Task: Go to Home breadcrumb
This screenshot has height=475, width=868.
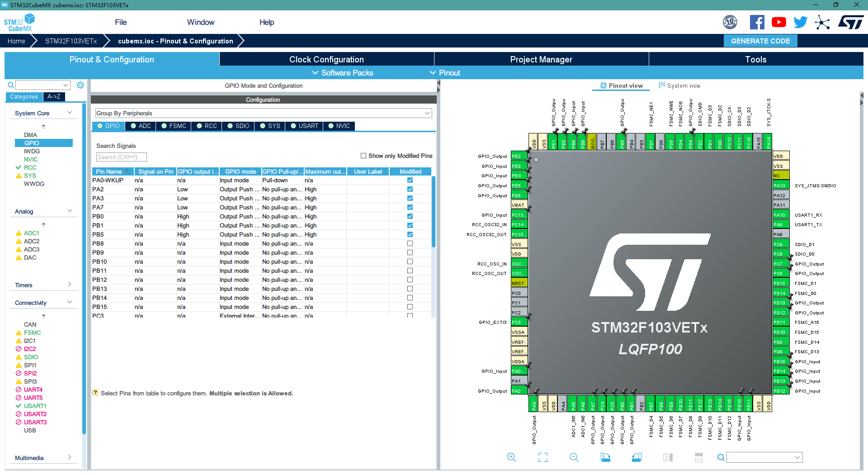Action: [x=16, y=41]
